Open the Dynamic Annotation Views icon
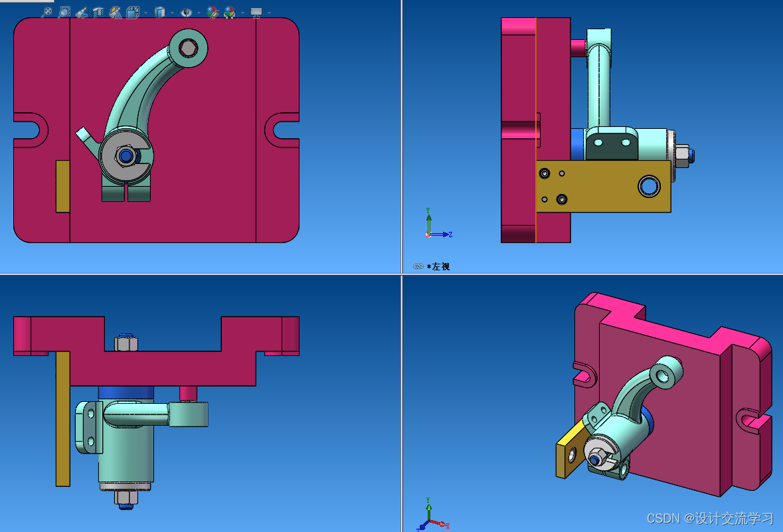783x532 pixels. (115, 13)
